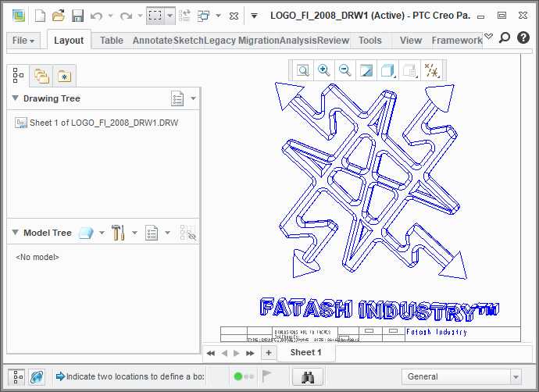
Task: Open a file with the folder icon
Action: (59, 16)
